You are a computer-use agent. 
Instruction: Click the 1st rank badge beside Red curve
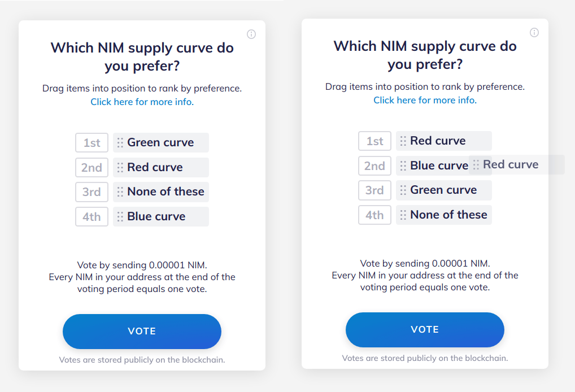click(374, 141)
